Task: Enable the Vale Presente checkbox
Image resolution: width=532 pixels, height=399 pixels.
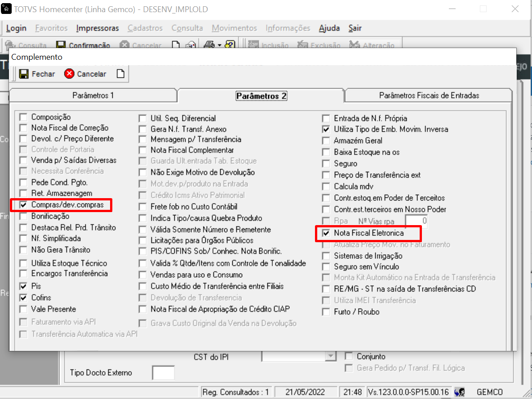Action: pos(23,310)
